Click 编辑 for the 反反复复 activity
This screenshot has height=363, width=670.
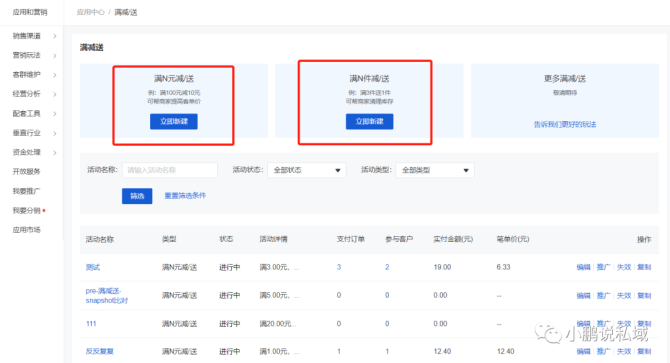(583, 351)
